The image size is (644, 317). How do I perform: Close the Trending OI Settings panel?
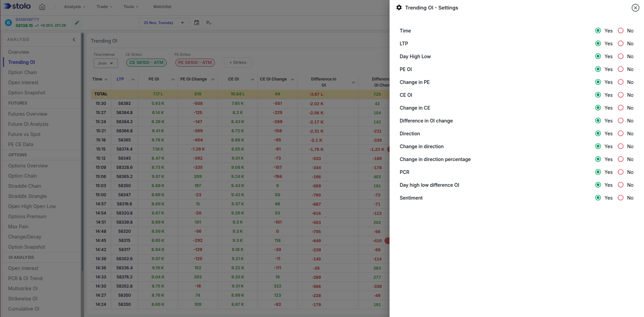point(635,8)
